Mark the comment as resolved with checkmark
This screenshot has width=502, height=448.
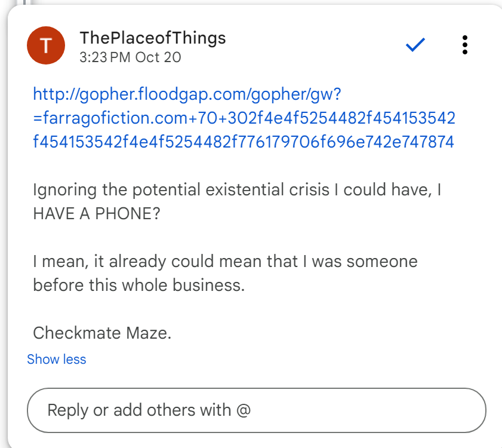click(415, 45)
